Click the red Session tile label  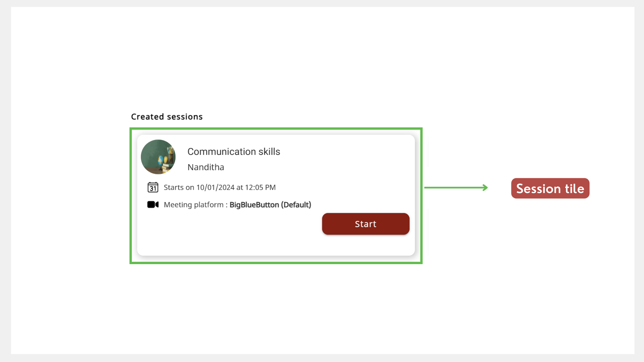click(550, 188)
